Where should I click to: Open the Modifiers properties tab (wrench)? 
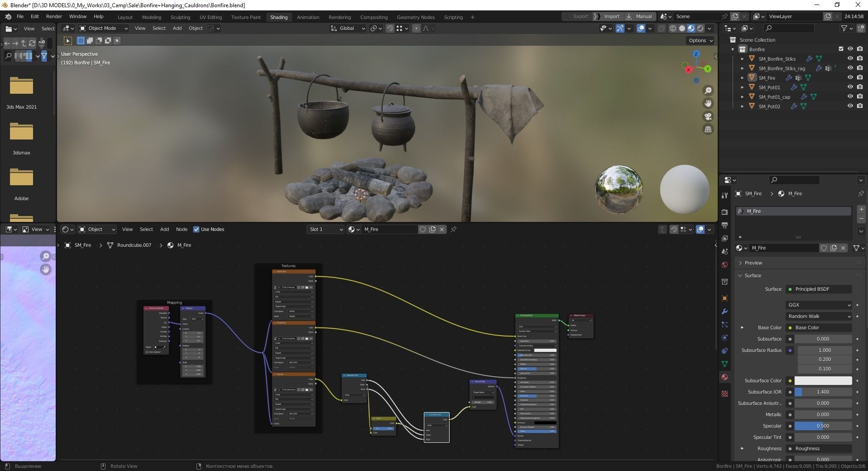point(724,311)
